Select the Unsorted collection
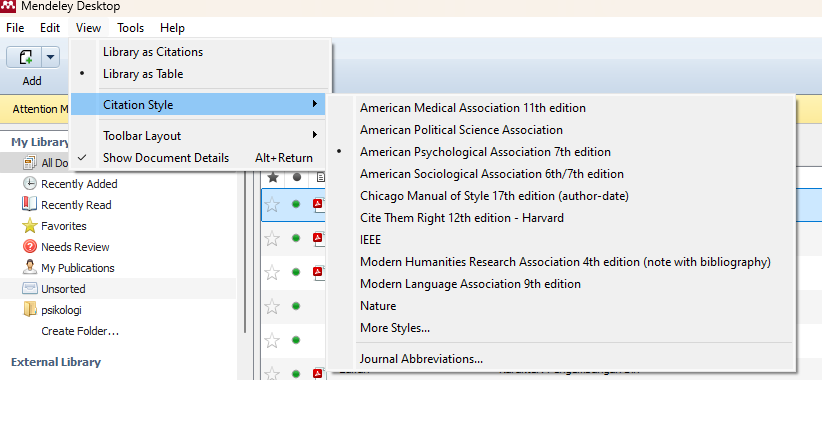The height and width of the screenshot is (432, 822). click(62, 289)
